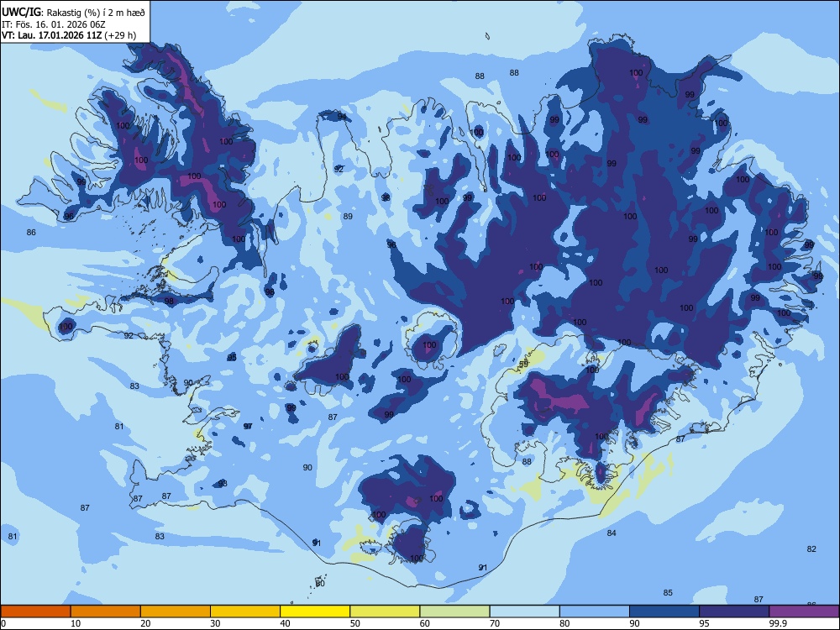
Task: Click the map value '82' in the southeast sea
Action: point(811,549)
